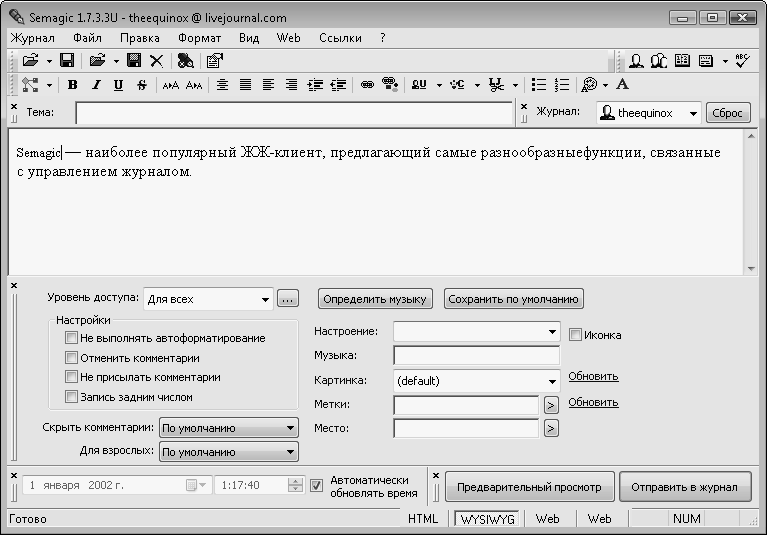This screenshot has width=767, height=535.
Task: Click 'Предварительный просмотр' button
Action: (529, 487)
